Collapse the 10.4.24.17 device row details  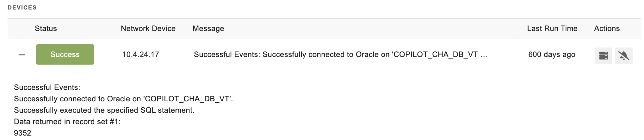(22, 55)
